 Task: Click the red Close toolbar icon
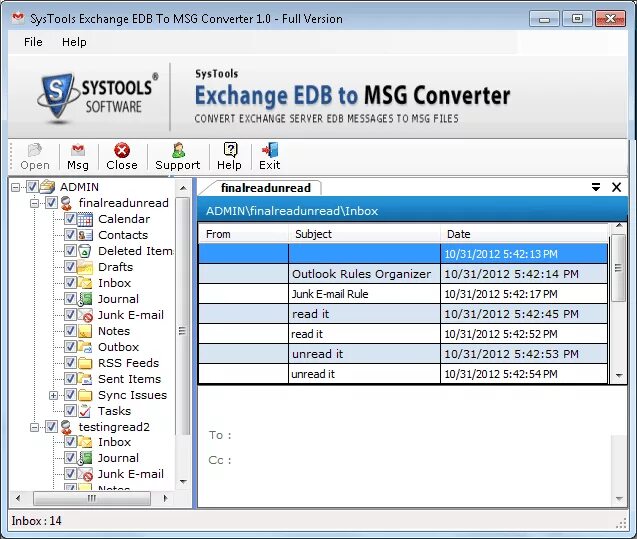122,151
